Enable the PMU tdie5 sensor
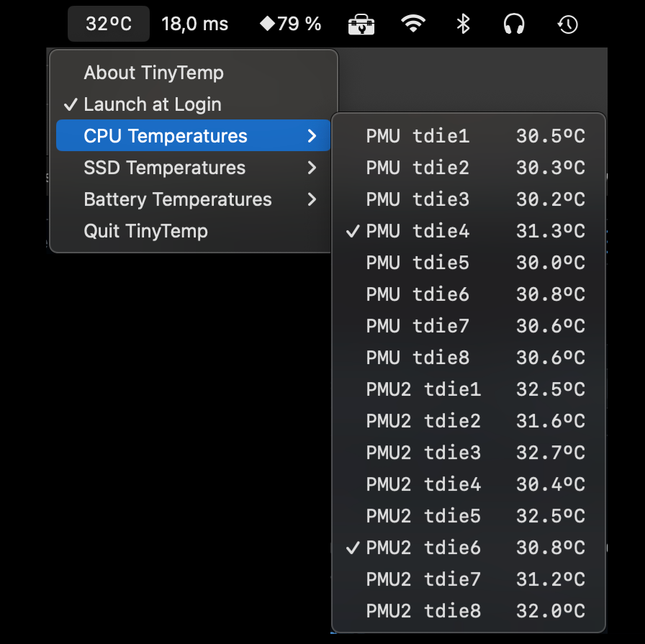Screen dimensions: 645x644 [x=469, y=263]
